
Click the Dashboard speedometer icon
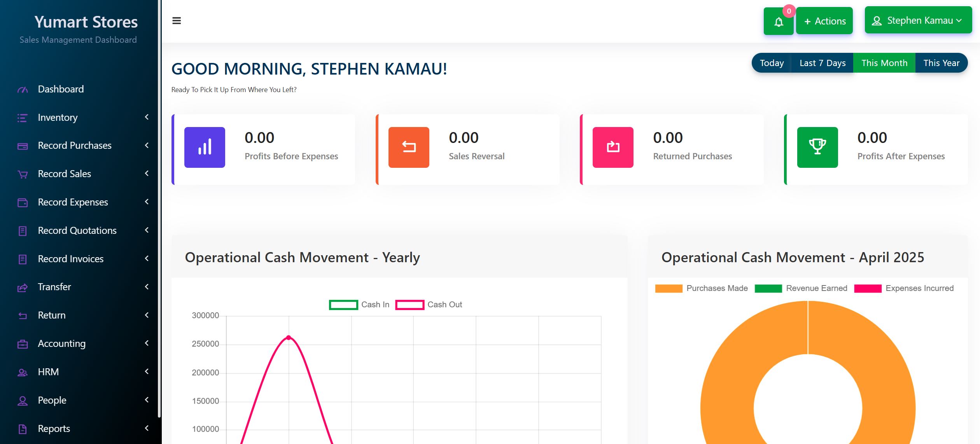(23, 90)
